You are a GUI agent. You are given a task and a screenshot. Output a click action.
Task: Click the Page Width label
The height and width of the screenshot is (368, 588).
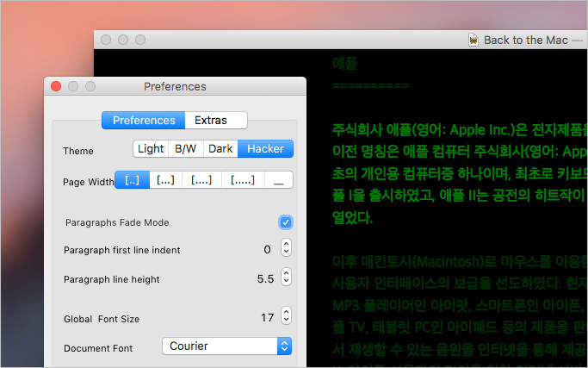coord(89,182)
